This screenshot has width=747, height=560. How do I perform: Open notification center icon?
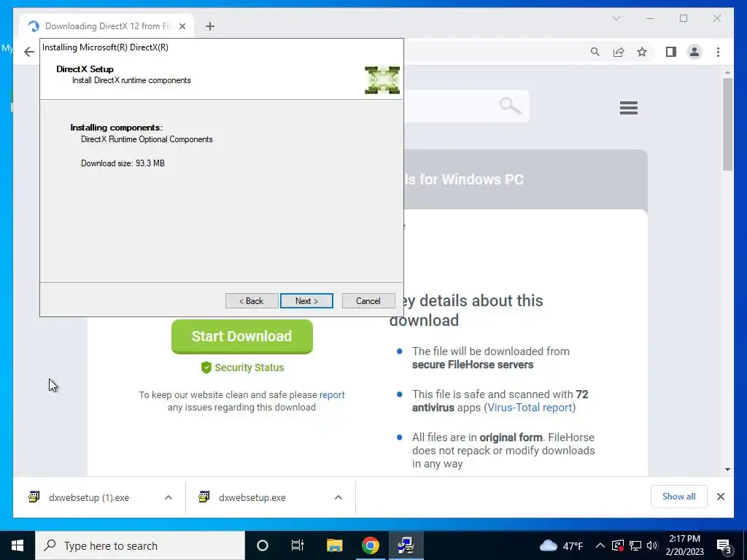(x=724, y=545)
